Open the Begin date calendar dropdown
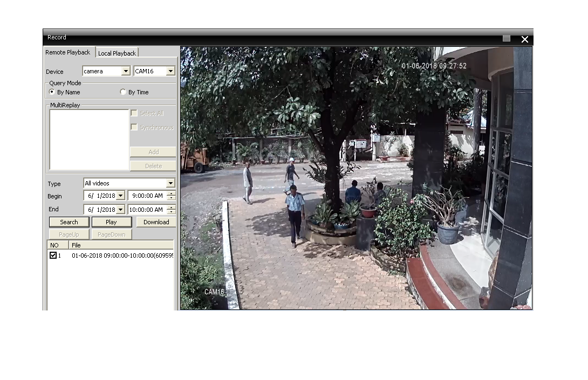The image size is (588, 380). 120,196
